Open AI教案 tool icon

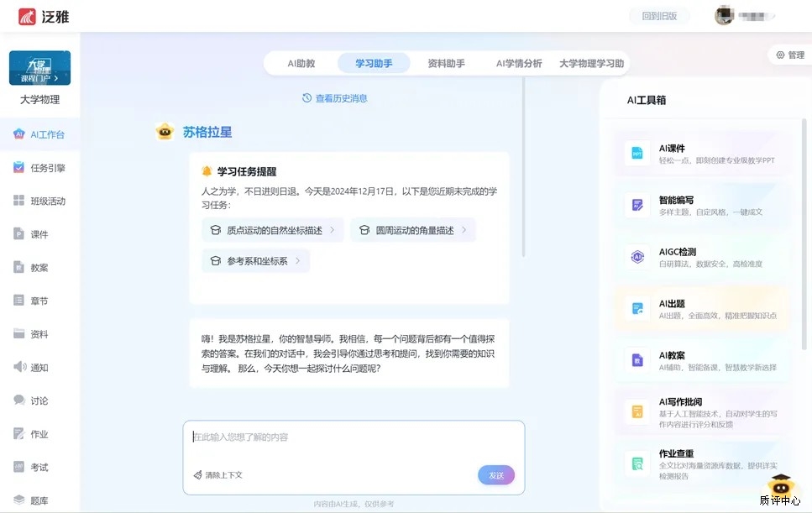[x=637, y=360]
